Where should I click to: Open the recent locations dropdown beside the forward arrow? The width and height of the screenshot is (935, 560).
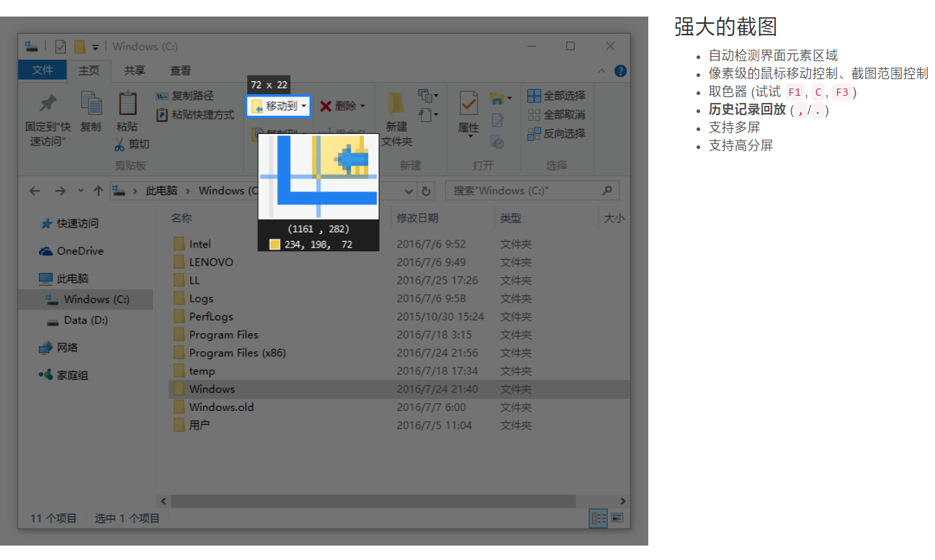80,191
